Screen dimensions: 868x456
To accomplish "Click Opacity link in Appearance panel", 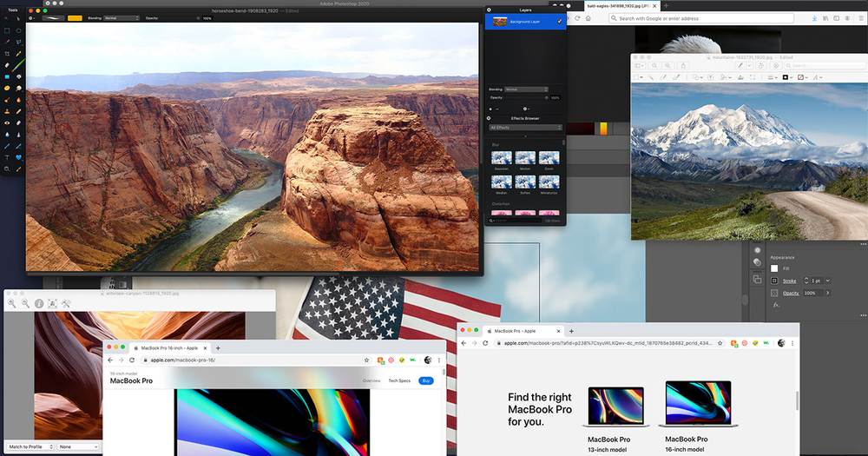I will coord(791,293).
